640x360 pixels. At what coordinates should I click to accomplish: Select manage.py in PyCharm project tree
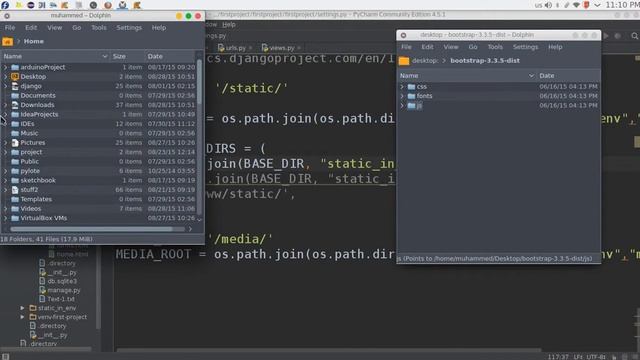64,290
